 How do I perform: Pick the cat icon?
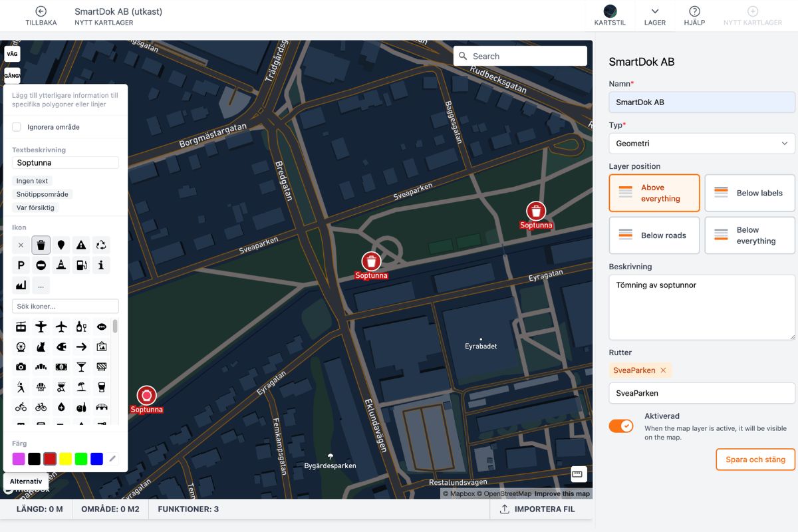(41, 346)
